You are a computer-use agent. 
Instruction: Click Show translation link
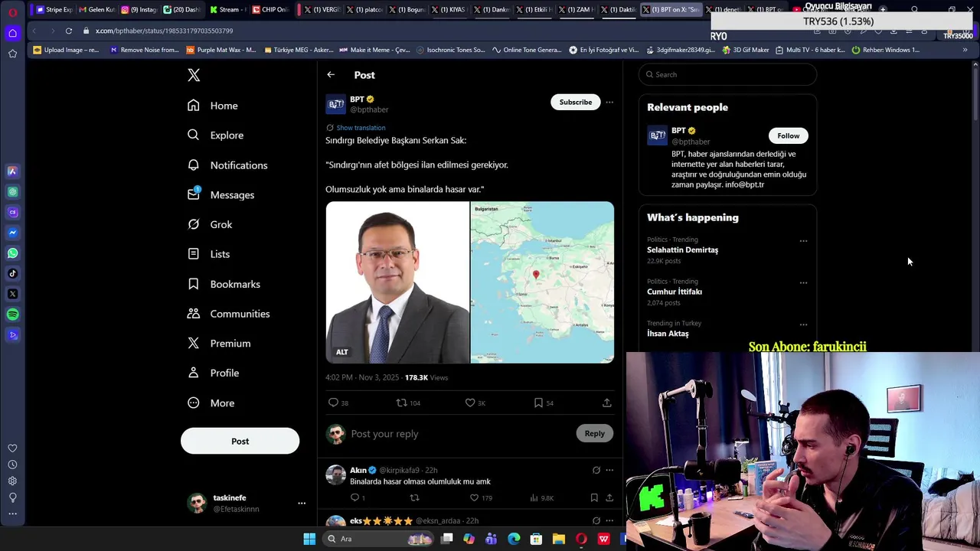pyautogui.click(x=361, y=128)
